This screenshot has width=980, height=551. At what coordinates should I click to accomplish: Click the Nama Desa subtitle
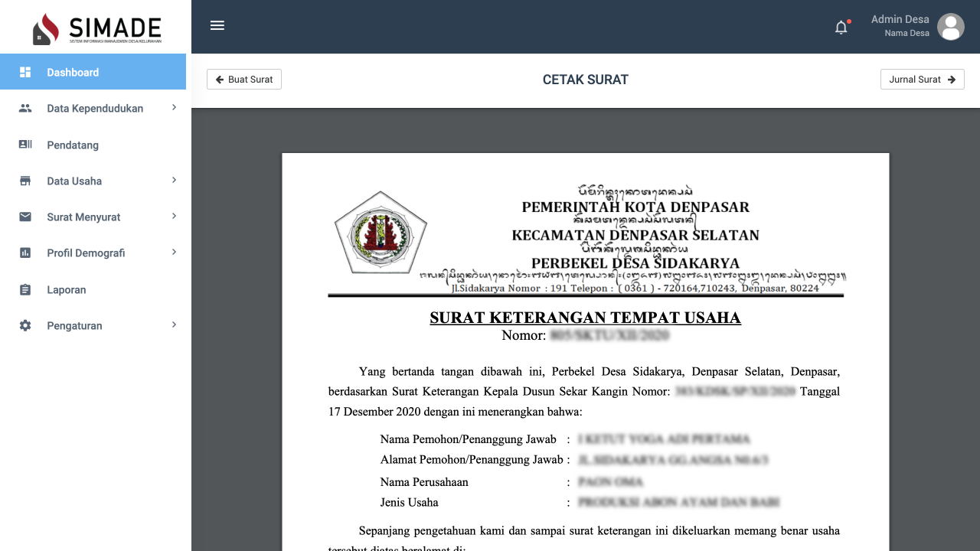(907, 34)
